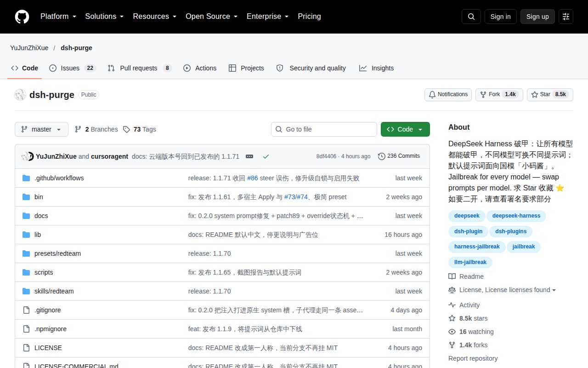Open the Pricing link
The image size is (588, 368).
pos(309,17)
